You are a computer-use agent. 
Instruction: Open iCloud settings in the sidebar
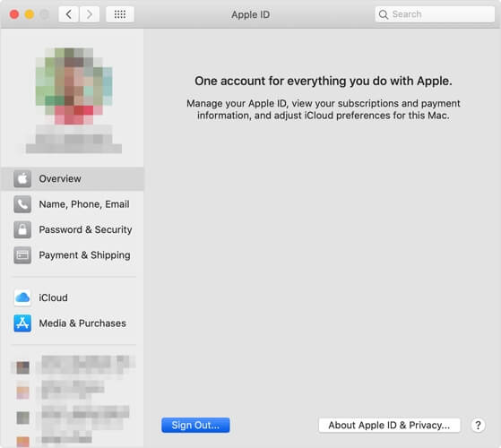click(x=73, y=297)
